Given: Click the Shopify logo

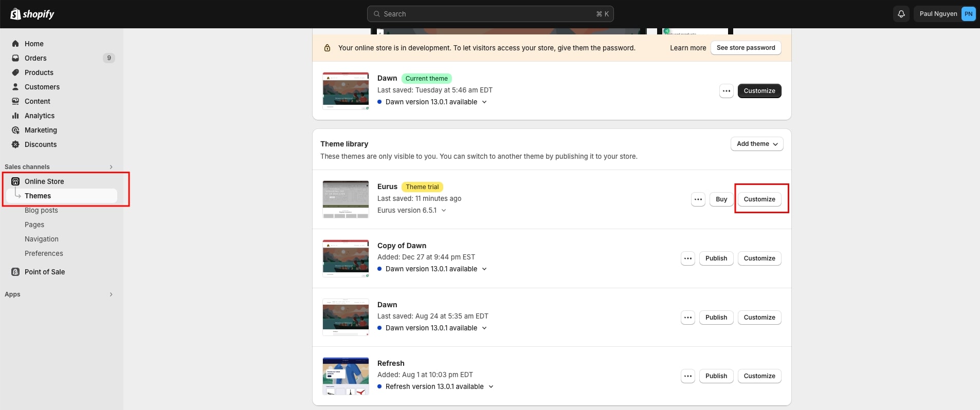Looking at the screenshot, I should point(32,14).
